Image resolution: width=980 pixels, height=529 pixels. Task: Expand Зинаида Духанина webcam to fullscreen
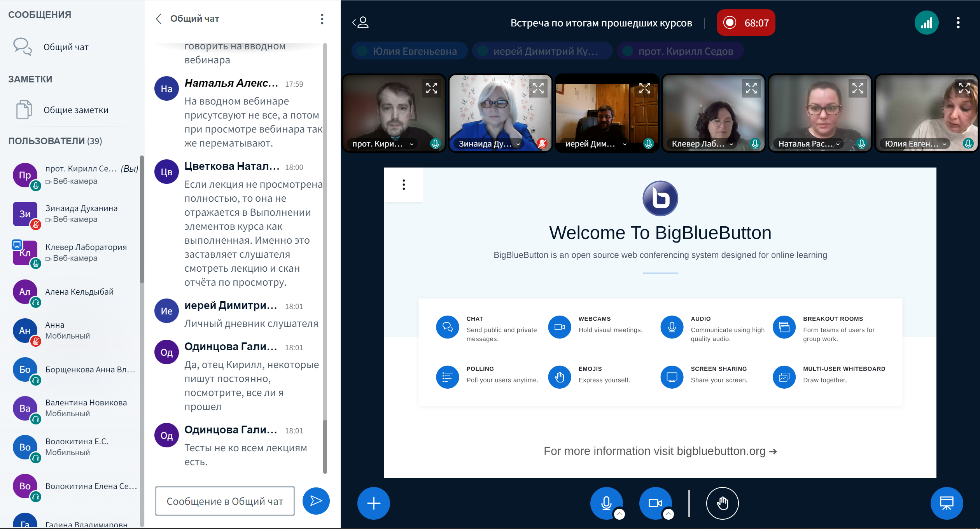[x=538, y=88]
